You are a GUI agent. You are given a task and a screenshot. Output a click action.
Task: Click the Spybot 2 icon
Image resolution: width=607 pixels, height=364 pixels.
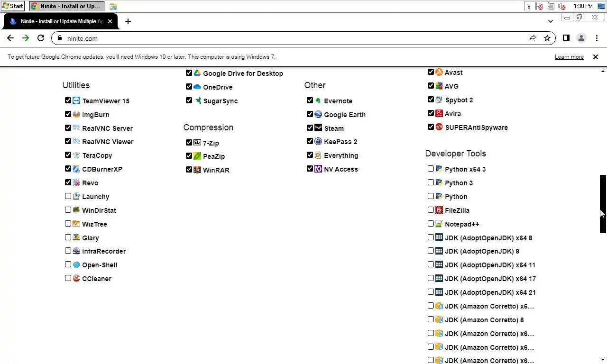[x=439, y=100]
